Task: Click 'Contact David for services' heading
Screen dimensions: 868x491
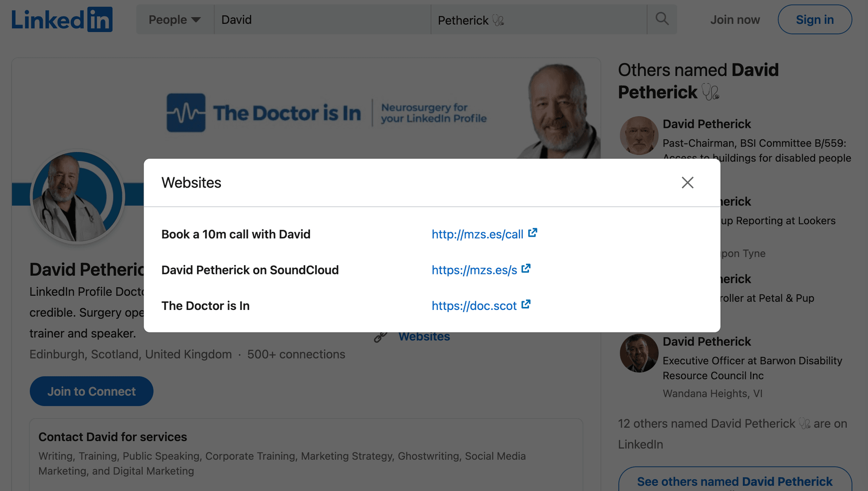Action: point(112,437)
